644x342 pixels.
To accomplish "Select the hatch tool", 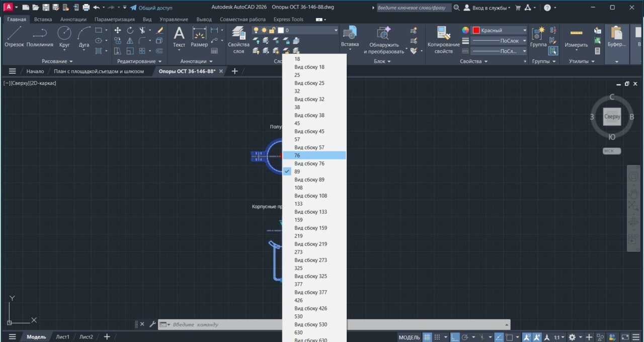I will coord(99,51).
